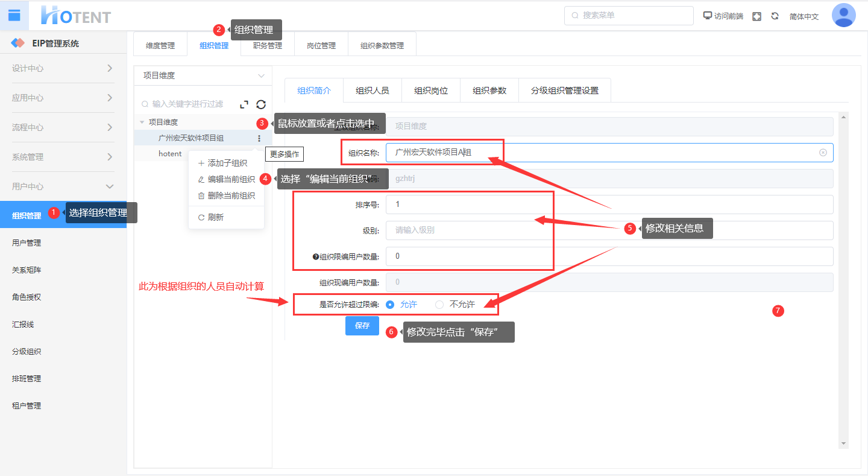Expand the 设计中心 sidebar menu
Screen dimensions: 868x476
(x=63, y=68)
